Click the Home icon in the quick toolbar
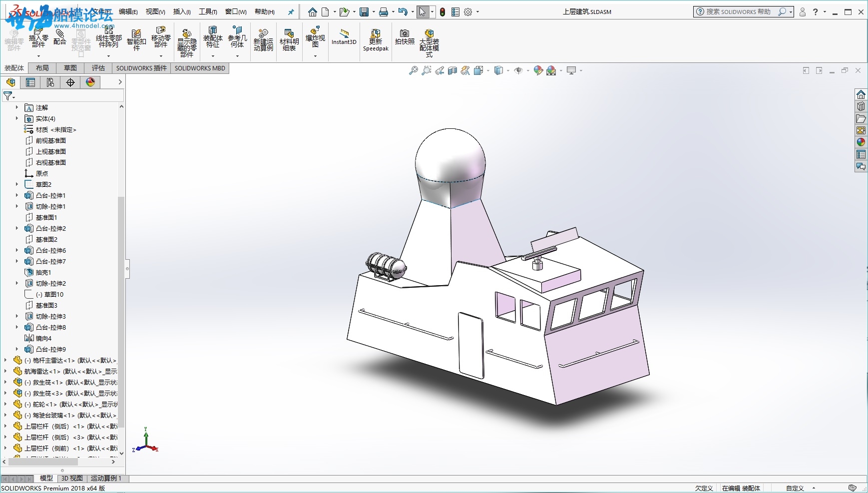Viewport: 868px width, 493px height. [312, 12]
